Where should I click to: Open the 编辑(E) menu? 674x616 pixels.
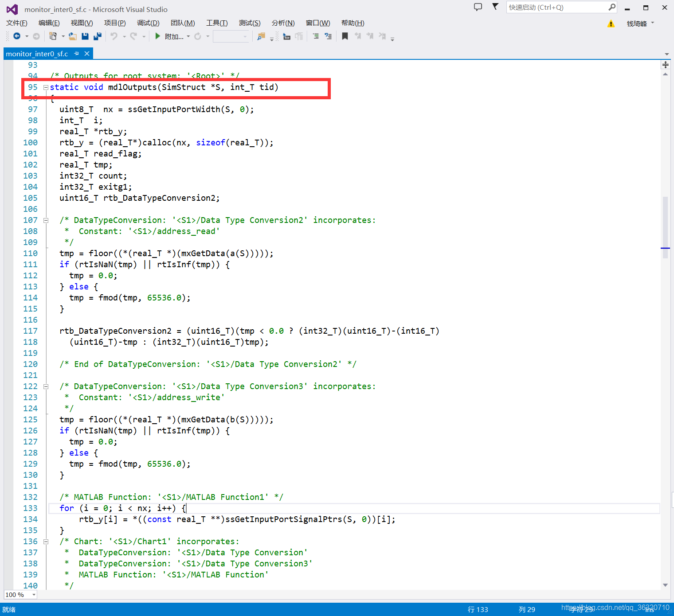tap(49, 23)
